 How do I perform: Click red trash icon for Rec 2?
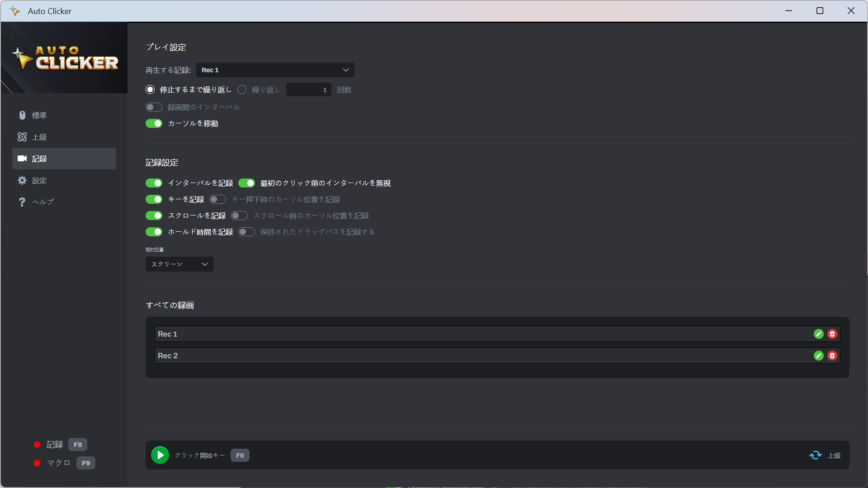832,356
